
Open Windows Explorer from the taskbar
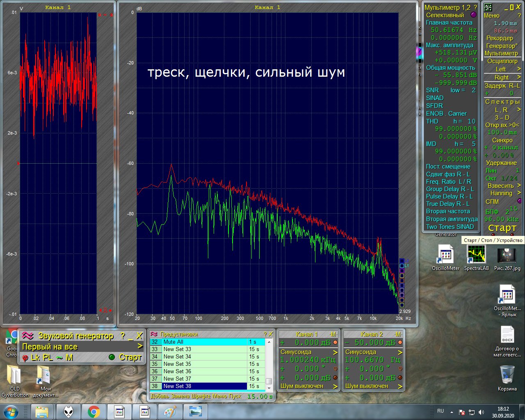(42, 411)
